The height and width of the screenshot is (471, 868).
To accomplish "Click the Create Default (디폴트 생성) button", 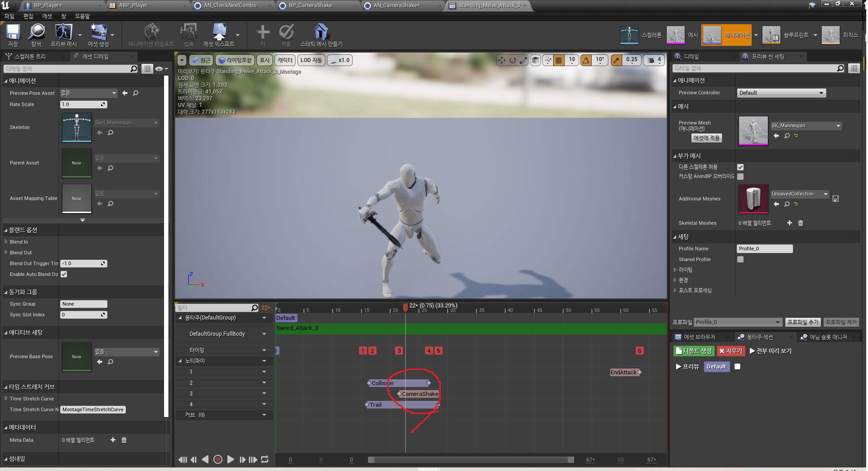I will coord(694,351).
